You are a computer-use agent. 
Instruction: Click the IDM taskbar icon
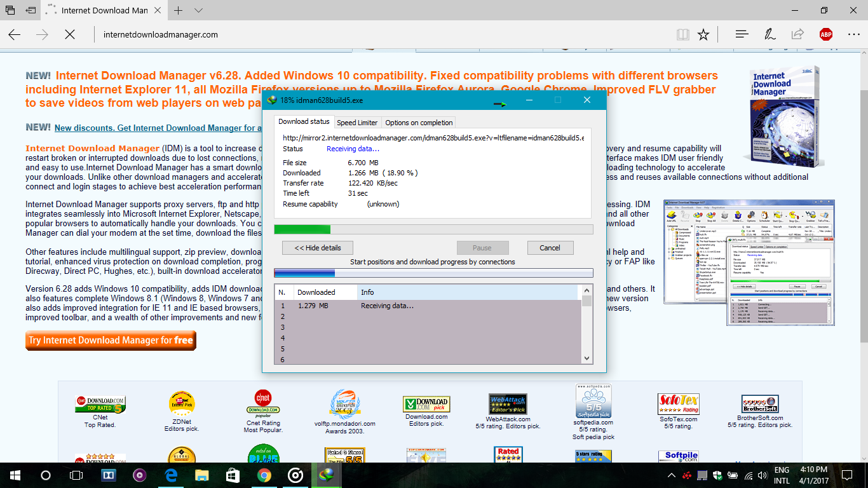point(327,475)
